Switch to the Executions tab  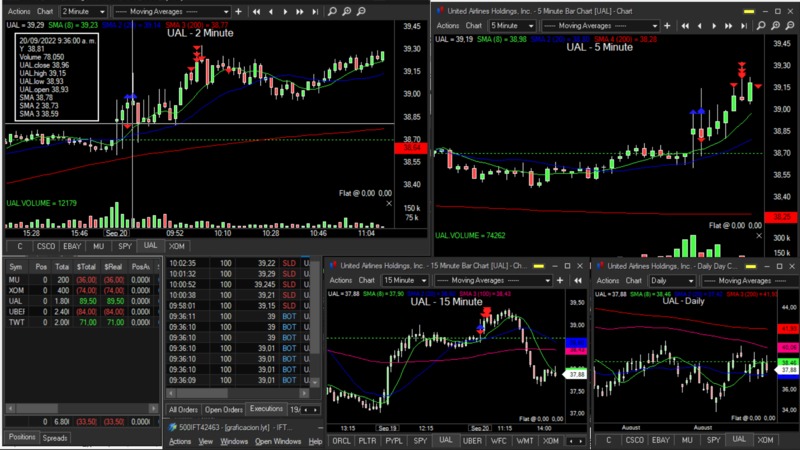click(x=266, y=409)
